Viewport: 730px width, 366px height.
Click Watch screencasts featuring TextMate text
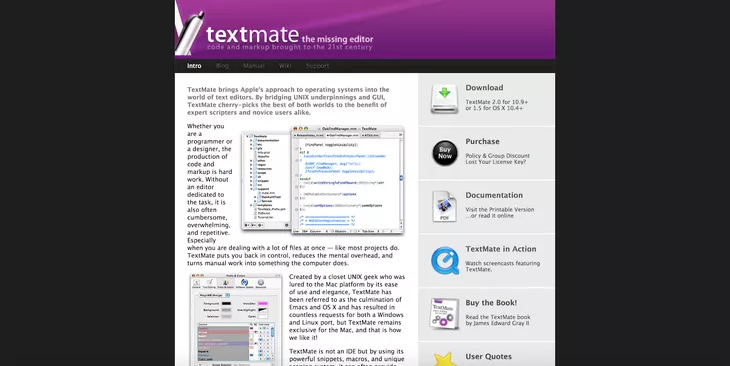(503, 266)
